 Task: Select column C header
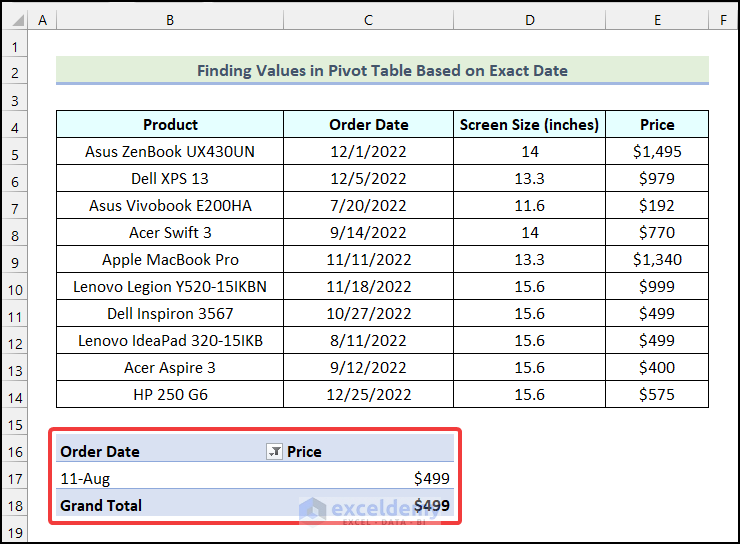pyautogui.click(x=368, y=20)
